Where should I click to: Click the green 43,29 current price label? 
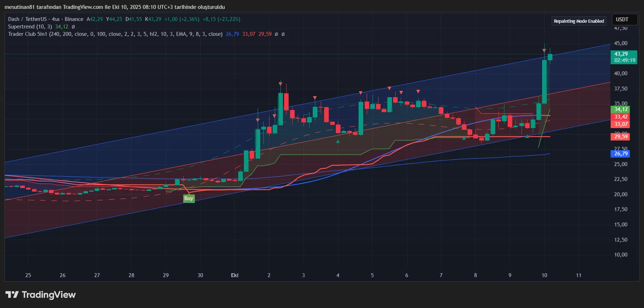[x=623, y=57]
